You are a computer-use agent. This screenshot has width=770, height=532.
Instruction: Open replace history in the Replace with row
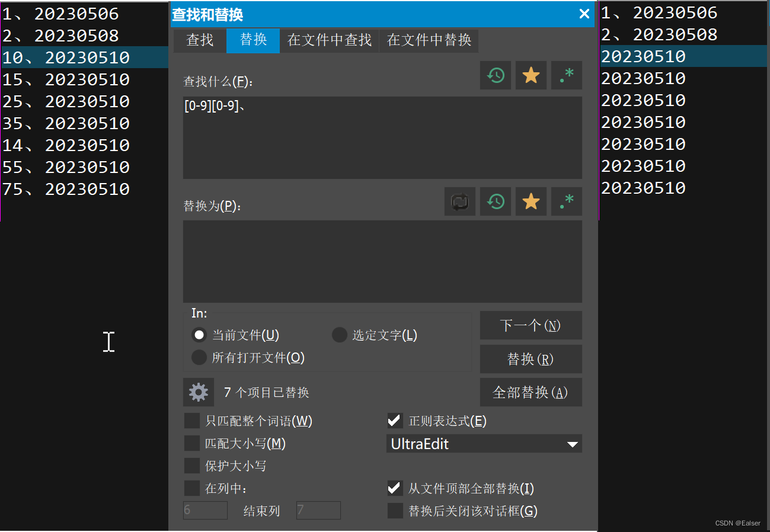tap(496, 201)
